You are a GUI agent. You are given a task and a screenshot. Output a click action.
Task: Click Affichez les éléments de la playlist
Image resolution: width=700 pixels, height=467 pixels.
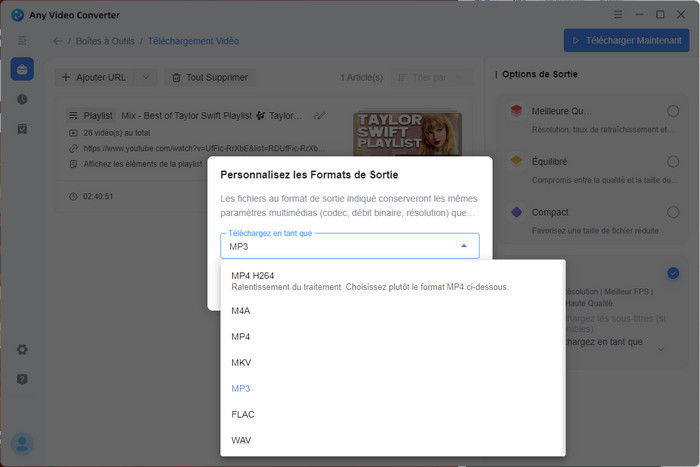tap(143, 164)
